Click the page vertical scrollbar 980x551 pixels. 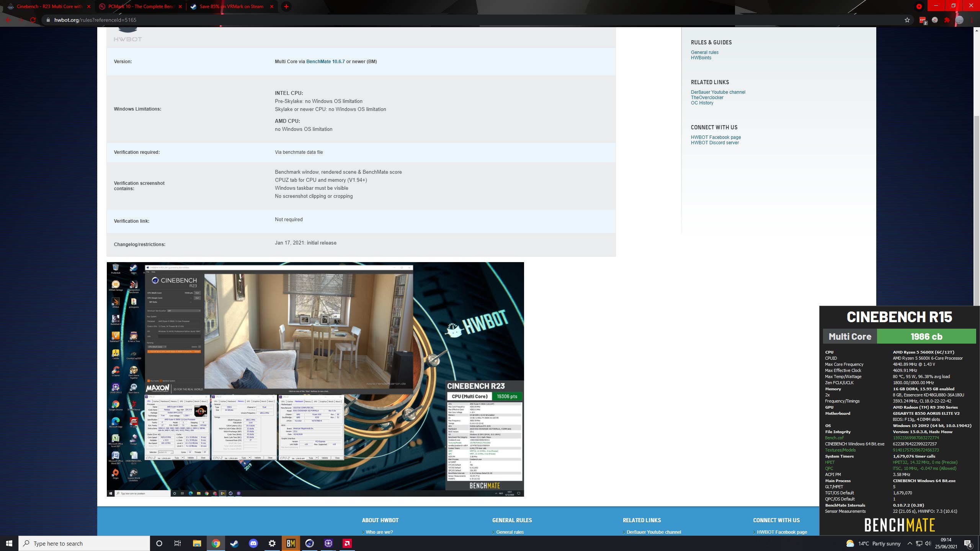coord(977,210)
